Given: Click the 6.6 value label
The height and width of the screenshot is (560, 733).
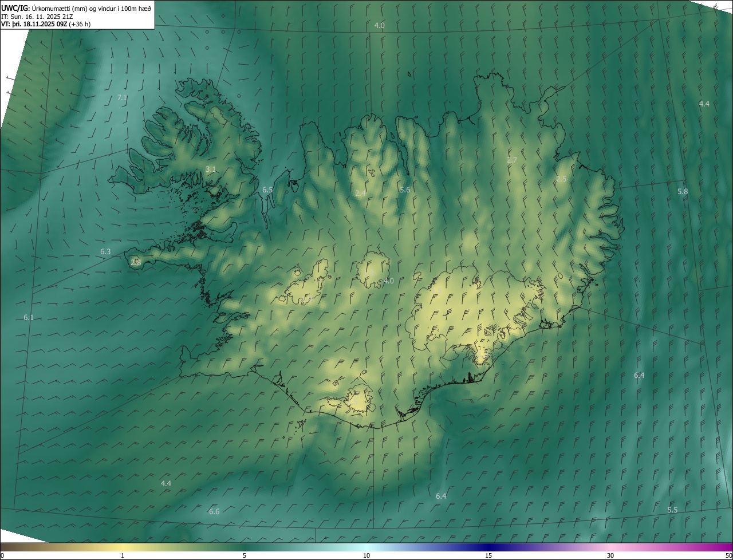Looking at the screenshot, I should [214, 511].
